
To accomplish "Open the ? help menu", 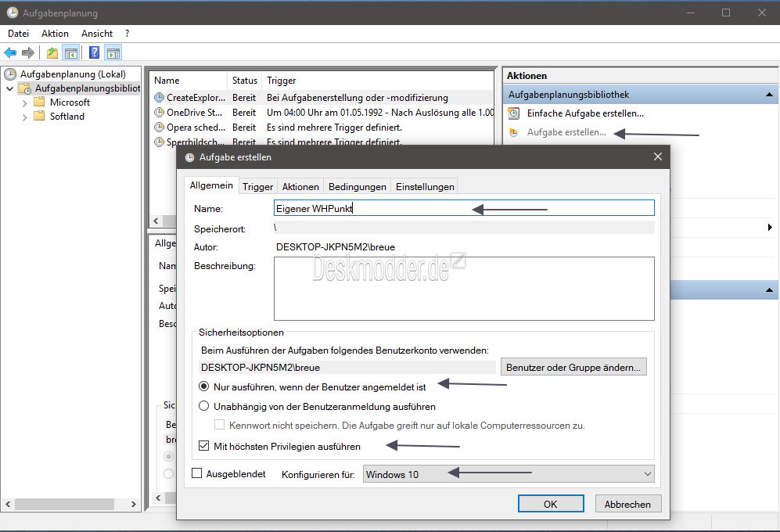I will 128,34.
